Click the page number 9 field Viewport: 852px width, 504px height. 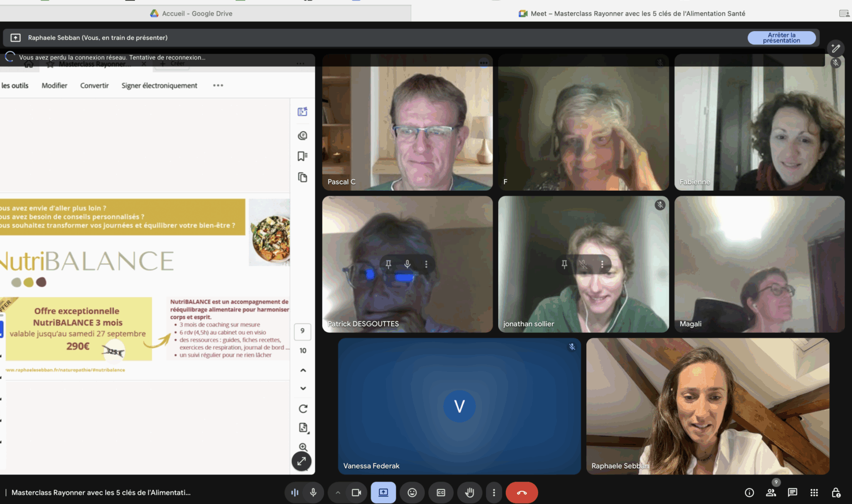[x=302, y=331]
